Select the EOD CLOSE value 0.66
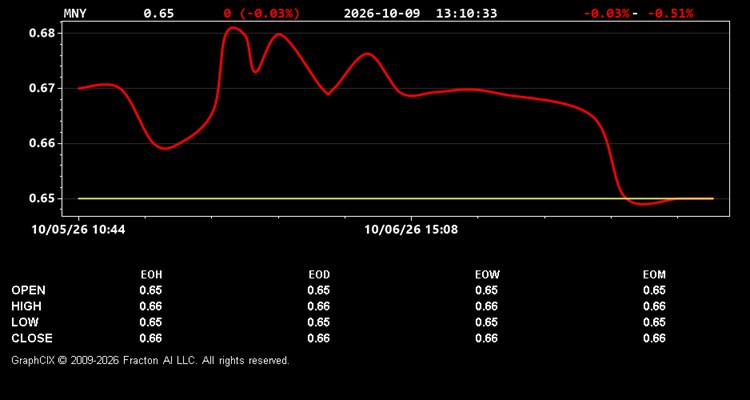The image size is (750, 400). 319,338
